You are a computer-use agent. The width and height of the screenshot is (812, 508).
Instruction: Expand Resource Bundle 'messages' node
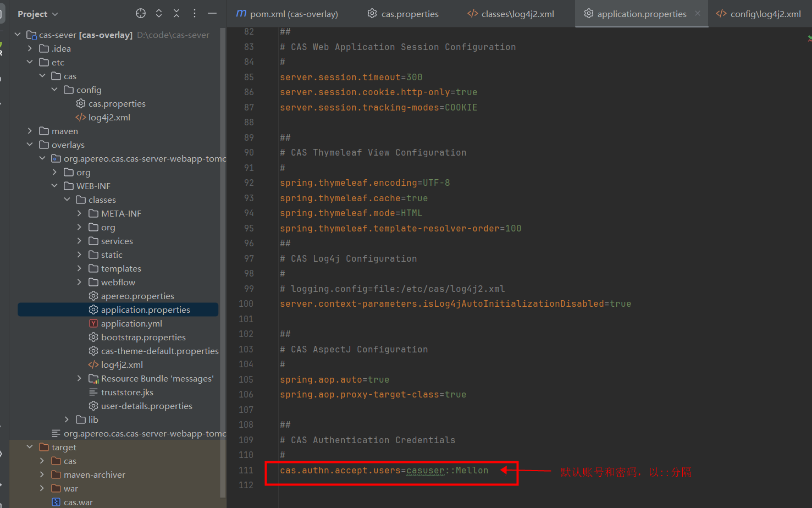tap(79, 378)
